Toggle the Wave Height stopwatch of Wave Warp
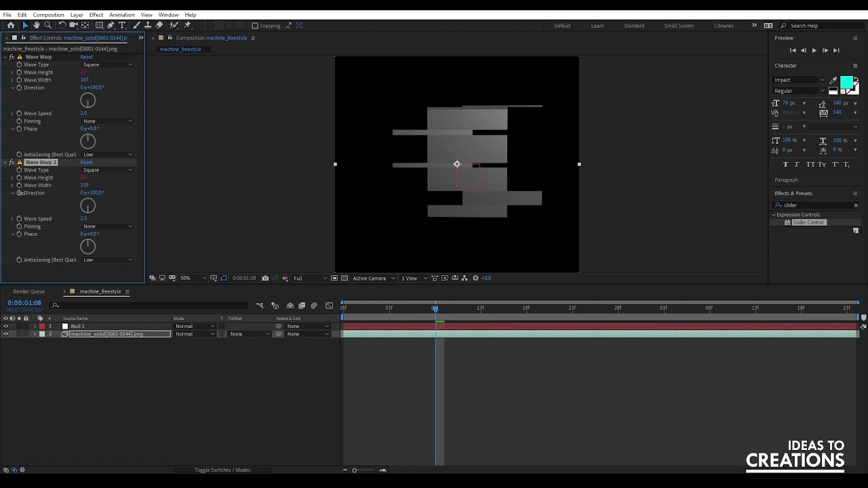The height and width of the screenshot is (488, 868). pyautogui.click(x=19, y=73)
